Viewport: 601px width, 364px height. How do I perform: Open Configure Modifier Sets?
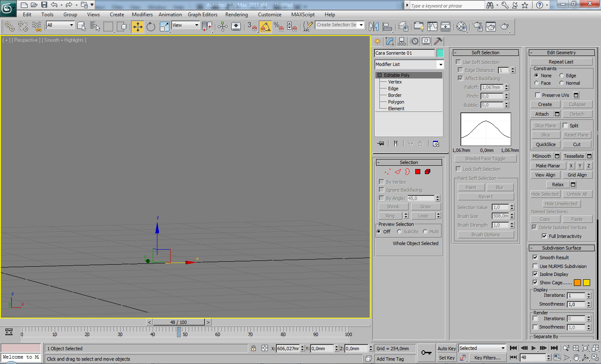click(436, 144)
